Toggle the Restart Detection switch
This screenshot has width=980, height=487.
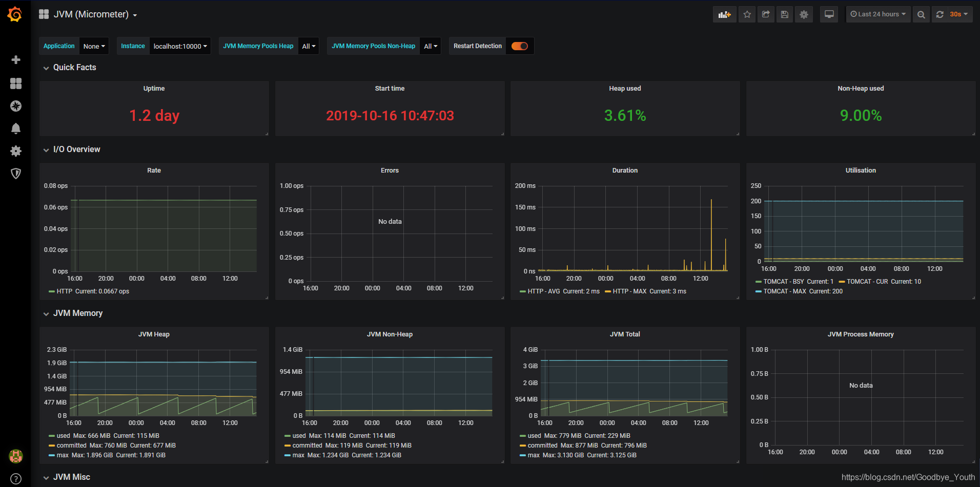[520, 46]
